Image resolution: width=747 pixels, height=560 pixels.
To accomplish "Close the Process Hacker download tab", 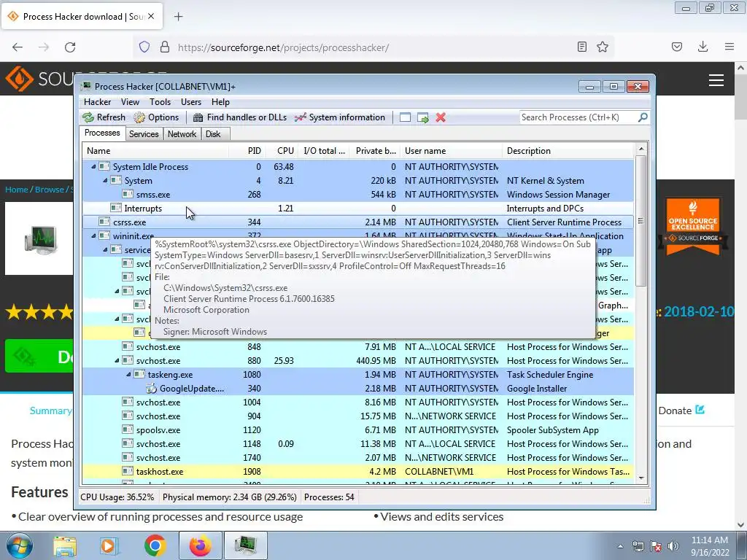I will tap(151, 16).
